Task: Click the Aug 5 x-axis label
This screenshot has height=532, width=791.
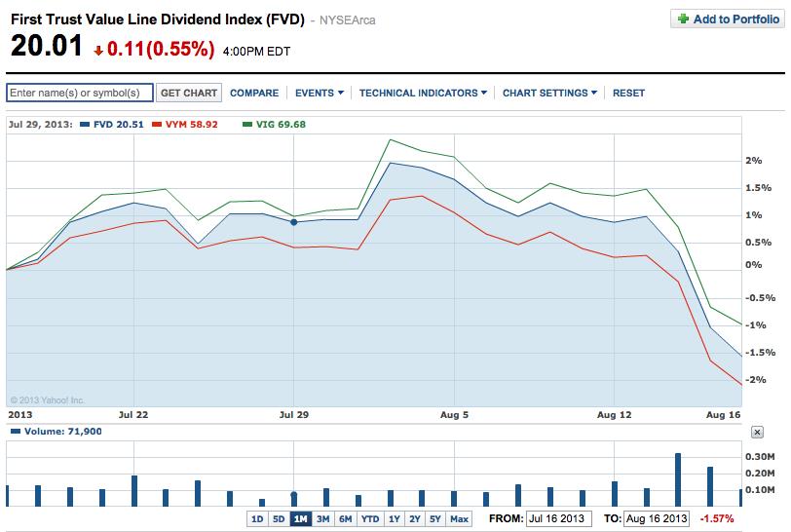Action: coord(454,415)
